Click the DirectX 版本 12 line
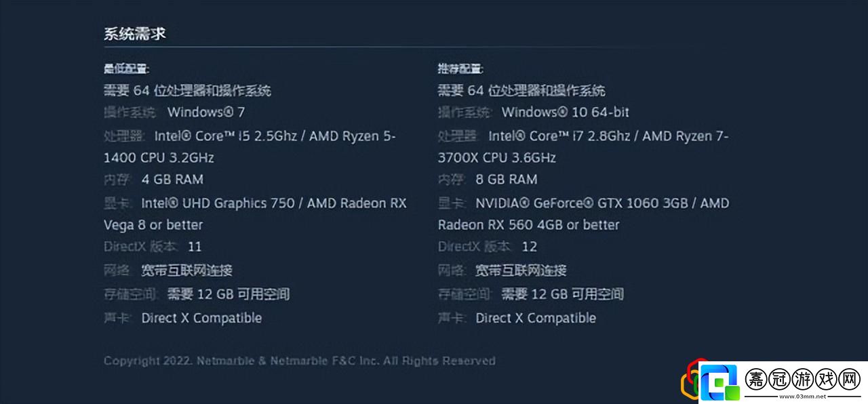 click(487, 247)
